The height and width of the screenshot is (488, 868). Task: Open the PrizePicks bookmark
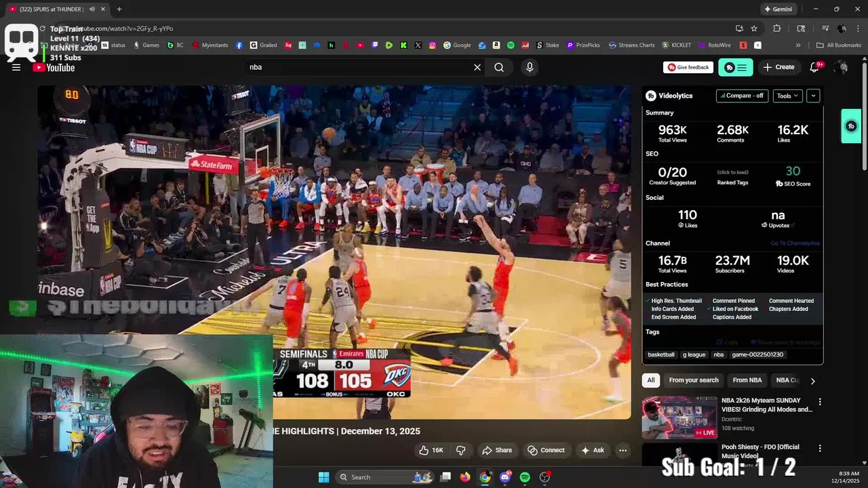[x=584, y=45]
